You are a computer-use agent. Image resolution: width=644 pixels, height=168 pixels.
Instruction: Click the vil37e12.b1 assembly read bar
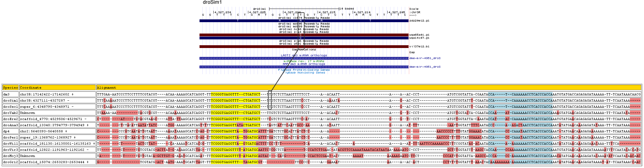[304, 47]
